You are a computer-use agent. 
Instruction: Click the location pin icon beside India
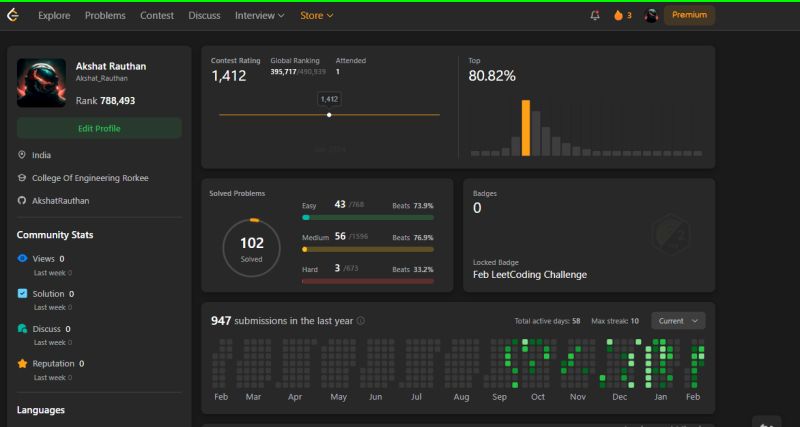[x=21, y=155]
